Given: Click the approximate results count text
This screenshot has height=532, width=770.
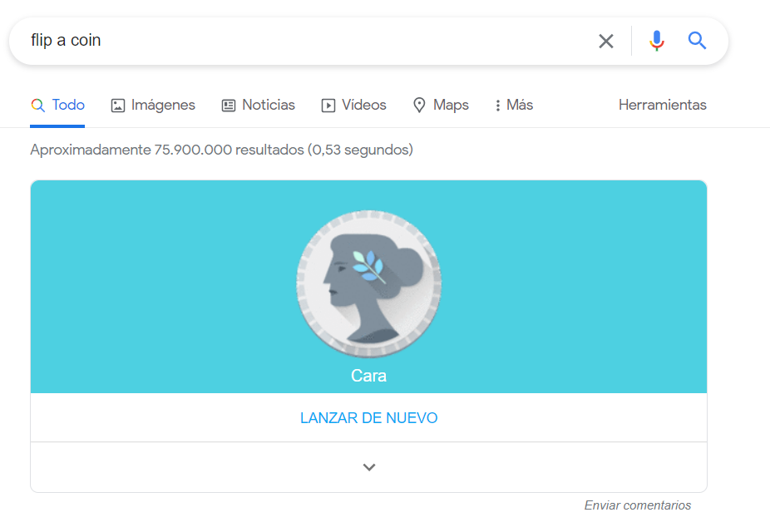Looking at the screenshot, I should point(221,150).
